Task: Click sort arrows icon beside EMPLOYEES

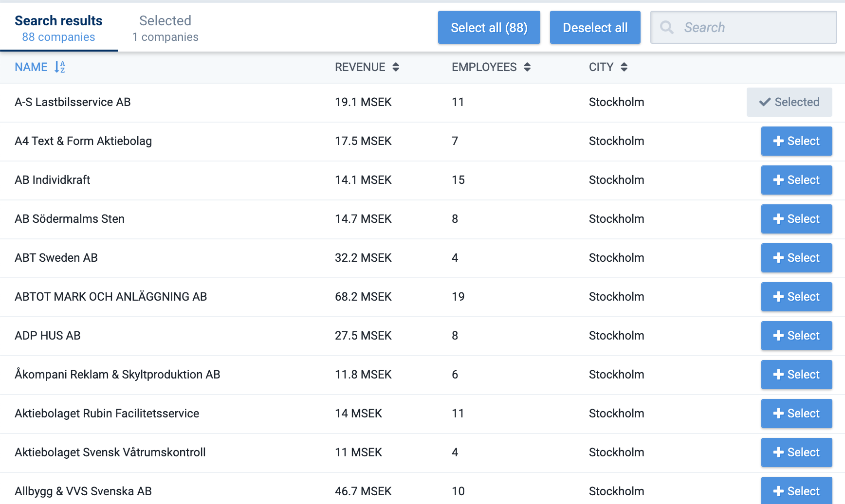Action: click(x=527, y=67)
